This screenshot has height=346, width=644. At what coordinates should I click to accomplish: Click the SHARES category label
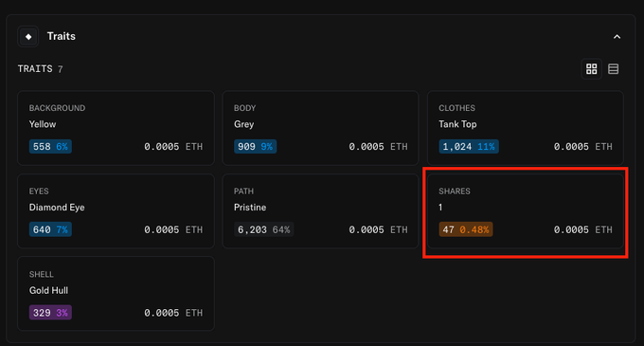[455, 191]
